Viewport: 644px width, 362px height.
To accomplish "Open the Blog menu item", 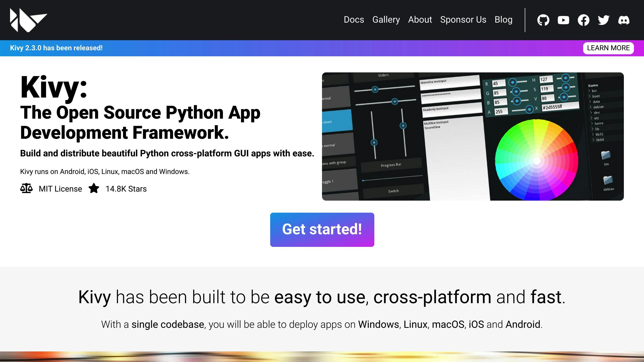I will (503, 20).
